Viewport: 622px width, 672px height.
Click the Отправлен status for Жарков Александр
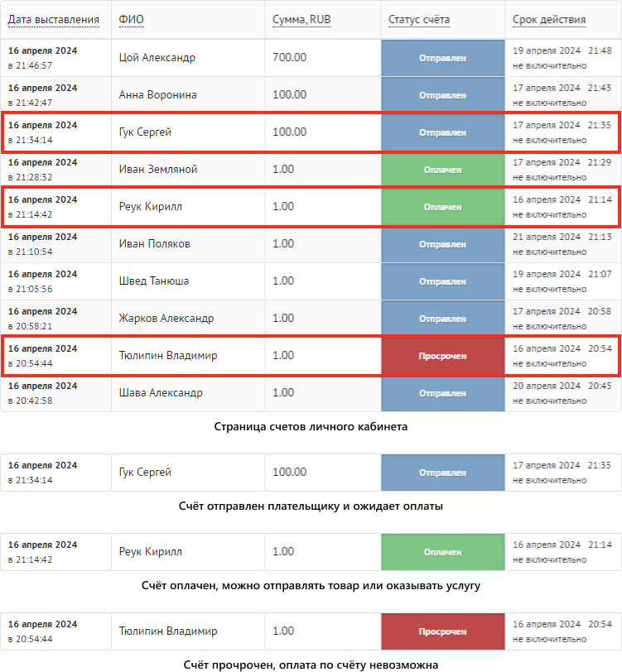pos(442,319)
